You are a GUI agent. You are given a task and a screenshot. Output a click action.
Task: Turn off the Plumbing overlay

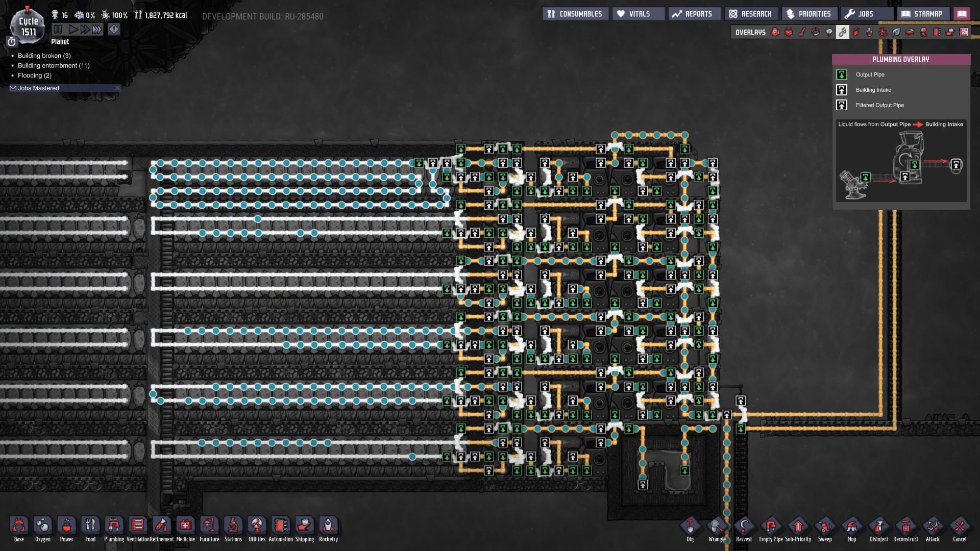point(843,32)
